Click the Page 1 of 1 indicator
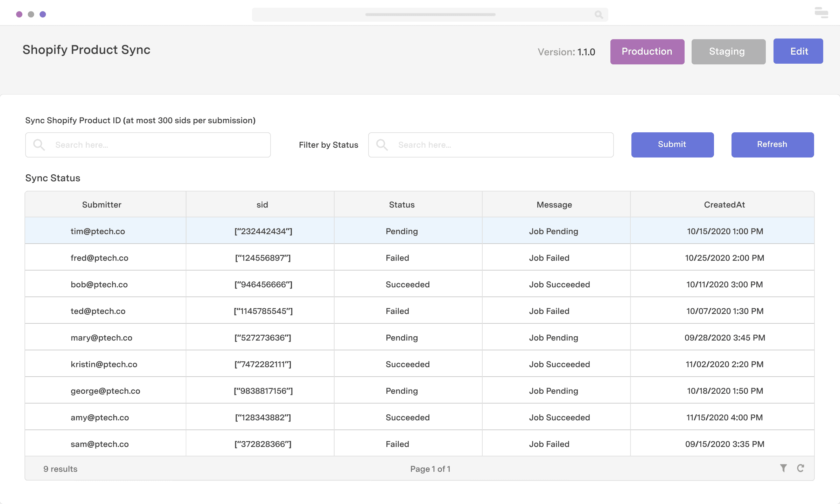The width and height of the screenshot is (840, 504). (x=430, y=469)
